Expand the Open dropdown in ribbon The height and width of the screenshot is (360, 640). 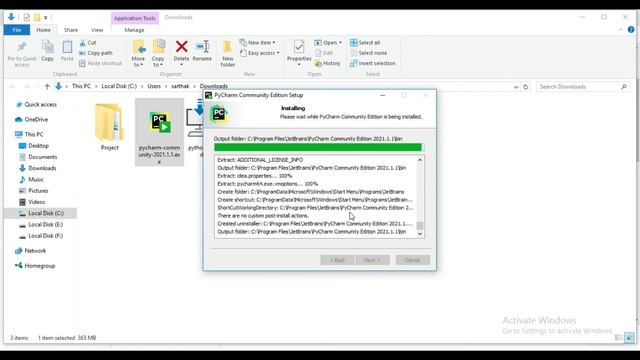point(328,42)
